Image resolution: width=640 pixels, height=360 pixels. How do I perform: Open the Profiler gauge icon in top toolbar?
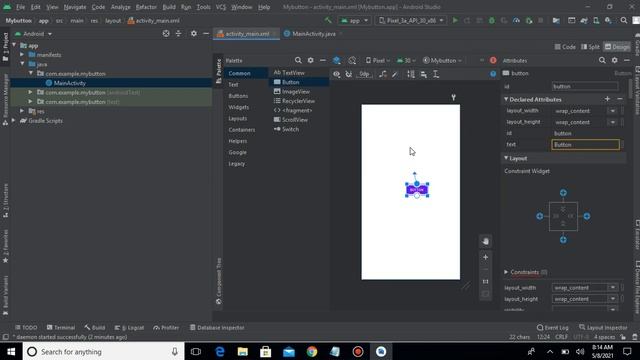pyautogui.click(x=516, y=20)
